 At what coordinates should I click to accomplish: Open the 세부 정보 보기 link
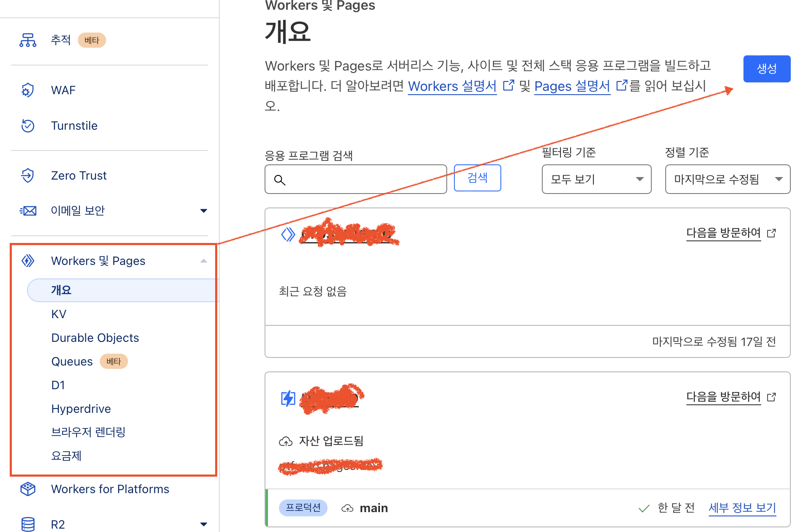pos(742,507)
